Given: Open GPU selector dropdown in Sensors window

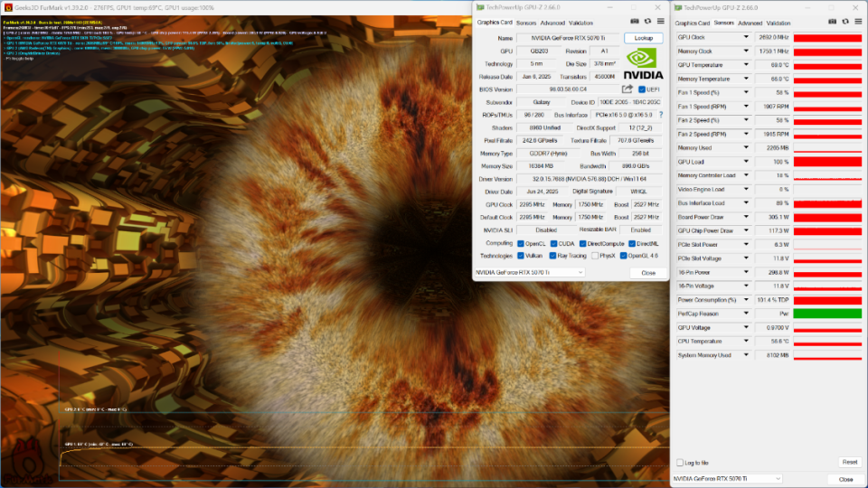Looking at the screenshot, I should click(728, 479).
